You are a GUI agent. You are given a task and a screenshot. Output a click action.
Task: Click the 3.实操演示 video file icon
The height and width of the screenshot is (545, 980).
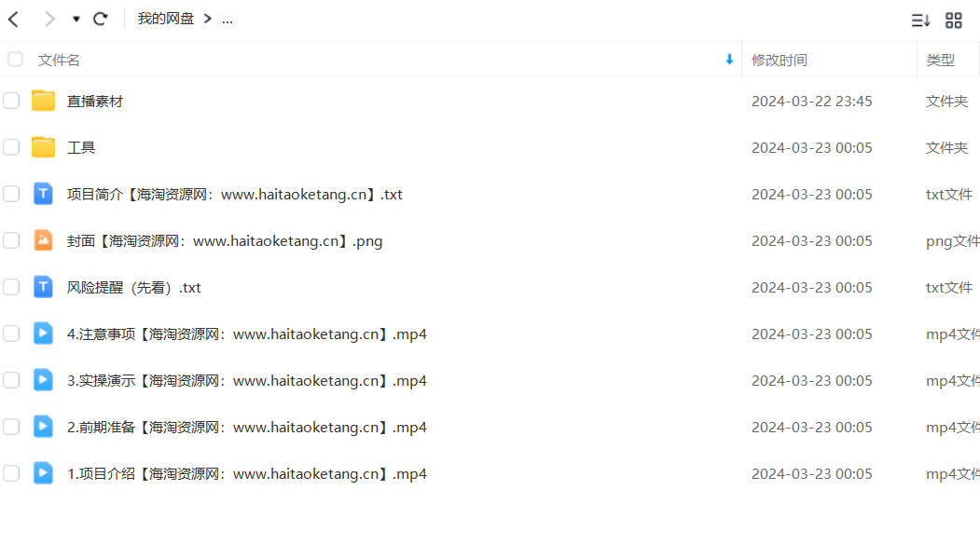coord(43,380)
